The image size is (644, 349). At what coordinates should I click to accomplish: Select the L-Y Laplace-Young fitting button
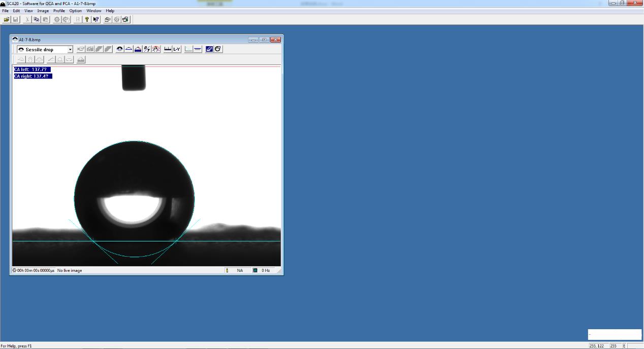pyautogui.click(x=177, y=49)
